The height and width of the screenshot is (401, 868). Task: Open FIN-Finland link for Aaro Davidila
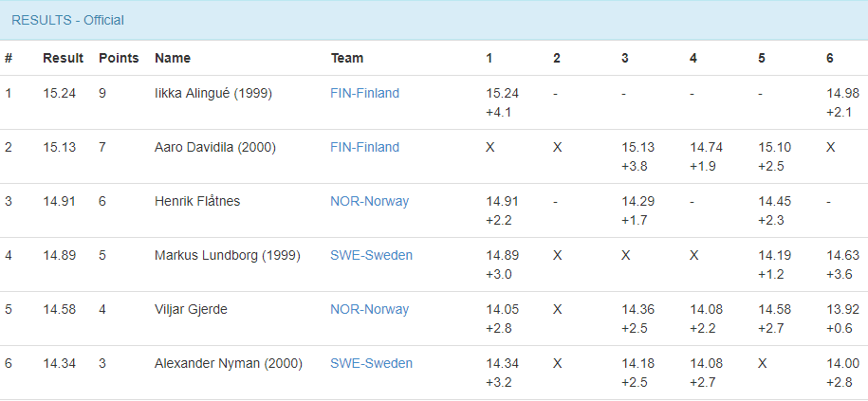[365, 148]
